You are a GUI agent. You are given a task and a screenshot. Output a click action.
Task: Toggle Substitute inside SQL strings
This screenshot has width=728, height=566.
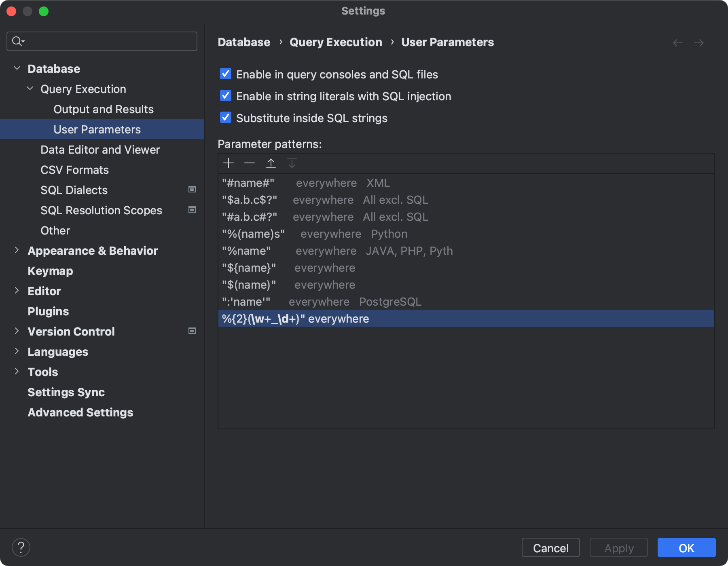pyautogui.click(x=225, y=118)
